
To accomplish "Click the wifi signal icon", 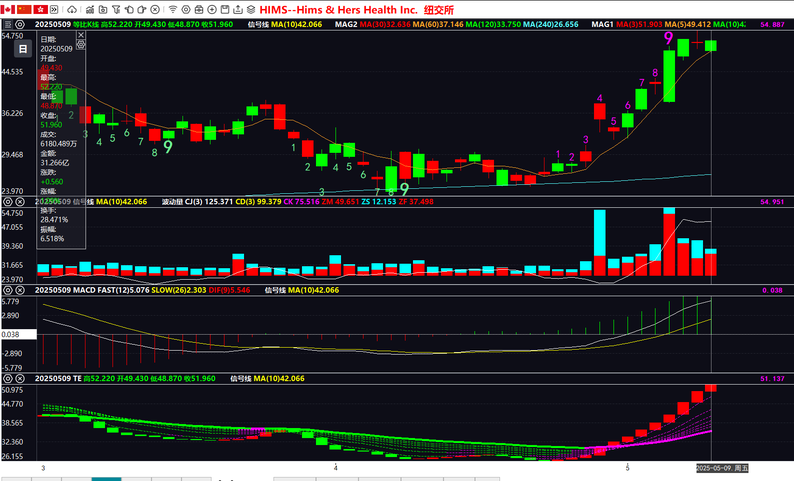I will (173, 9).
